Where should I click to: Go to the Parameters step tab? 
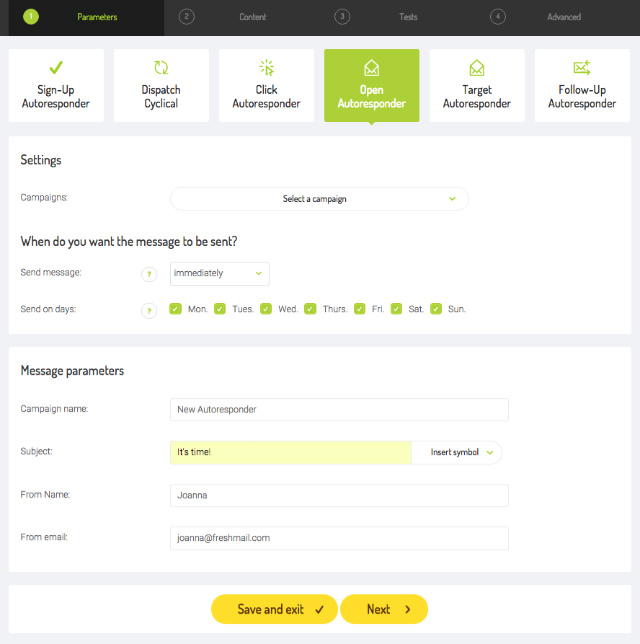pyautogui.click(x=86, y=18)
